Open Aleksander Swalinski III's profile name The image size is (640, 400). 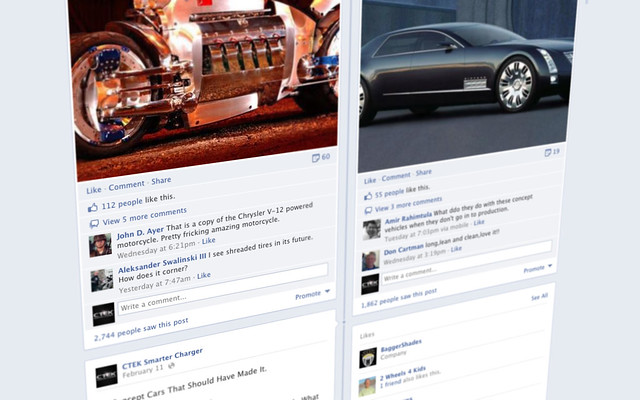click(x=162, y=263)
